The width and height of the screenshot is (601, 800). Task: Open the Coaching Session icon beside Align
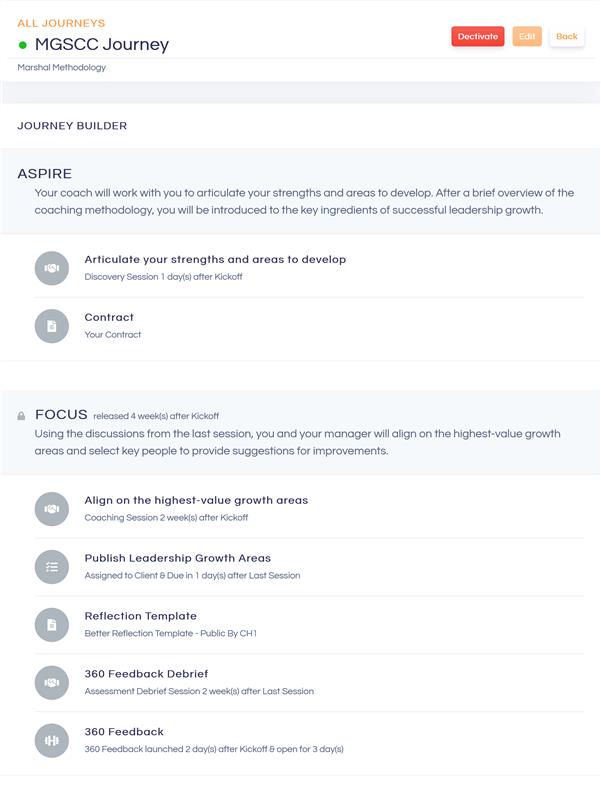click(50, 509)
